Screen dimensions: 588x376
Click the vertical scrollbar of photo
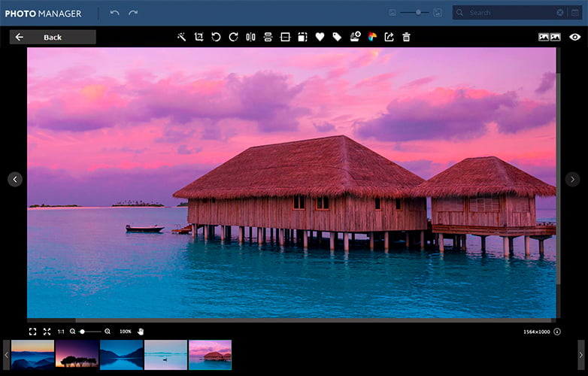(x=559, y=179)
